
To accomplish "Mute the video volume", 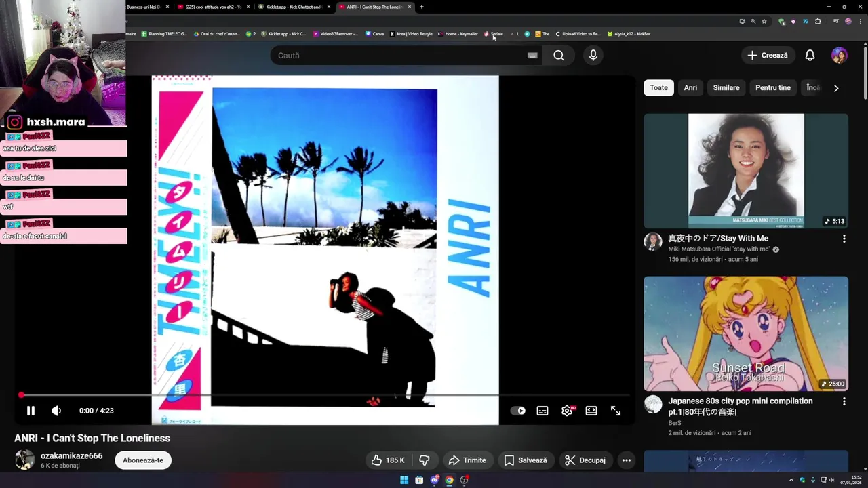I will [x=56, y=411].
